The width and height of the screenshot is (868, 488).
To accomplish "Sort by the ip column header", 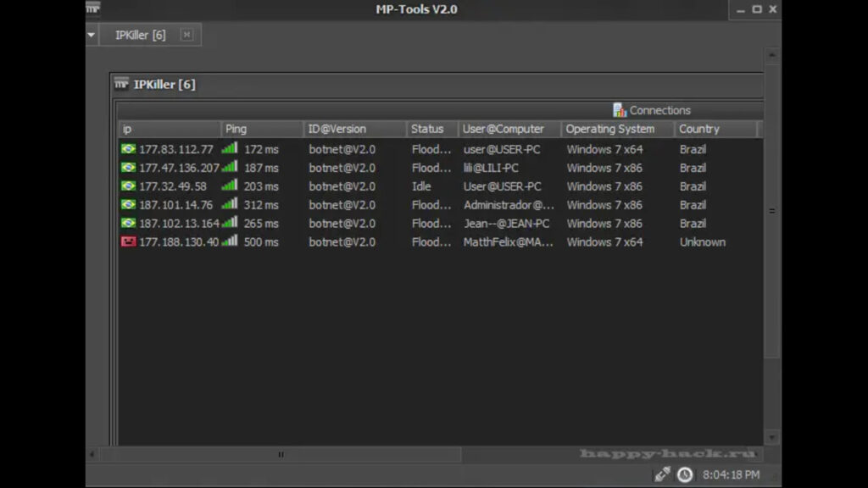I will coord(170,129).
